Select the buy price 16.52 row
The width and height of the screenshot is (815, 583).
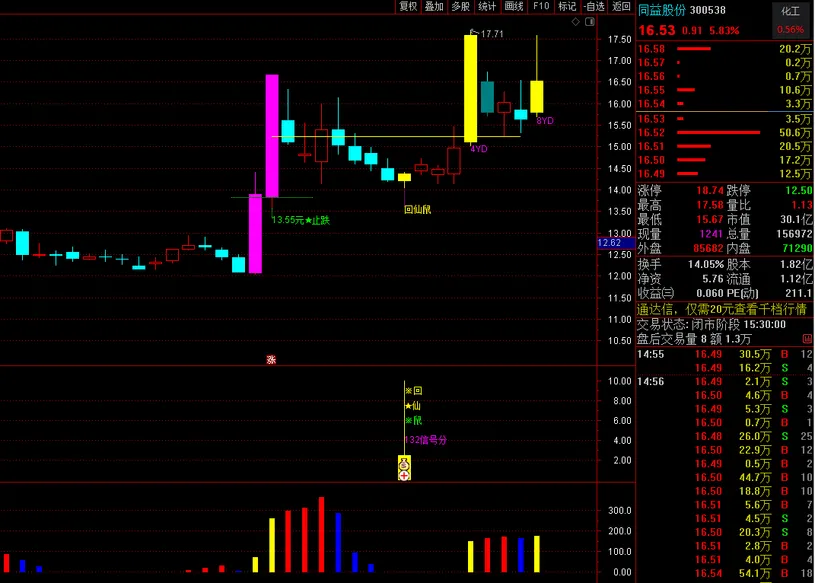(x=725, y=132)
